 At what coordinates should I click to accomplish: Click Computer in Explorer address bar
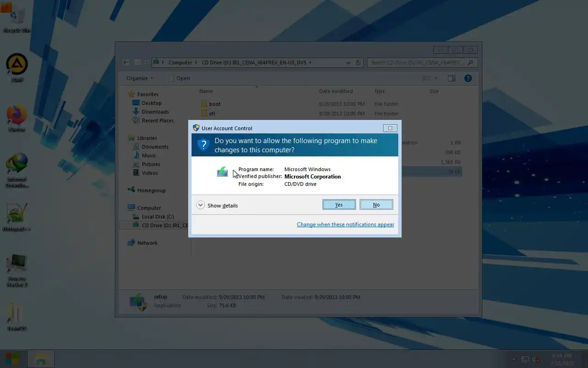[x=180, y=63]
